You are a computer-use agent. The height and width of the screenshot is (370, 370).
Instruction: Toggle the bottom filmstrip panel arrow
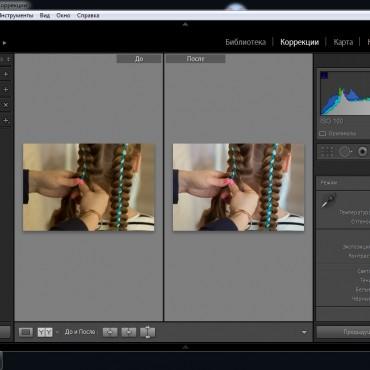[185, 347]
